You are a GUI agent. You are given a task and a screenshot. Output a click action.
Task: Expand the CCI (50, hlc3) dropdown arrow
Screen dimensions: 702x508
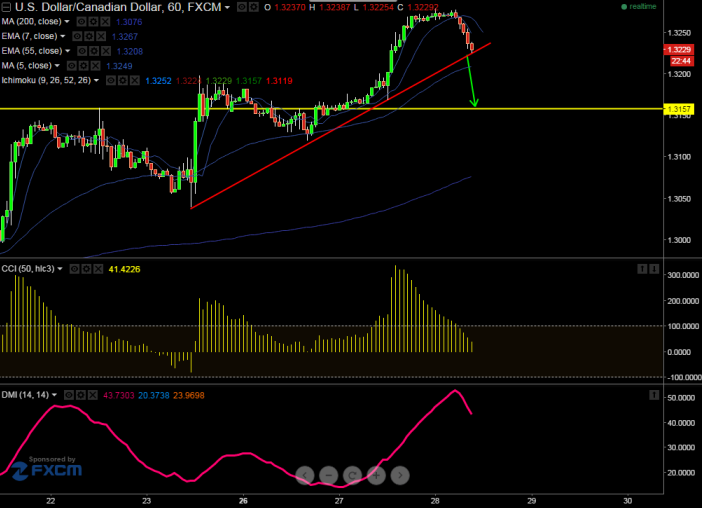(x=60, y=269)
